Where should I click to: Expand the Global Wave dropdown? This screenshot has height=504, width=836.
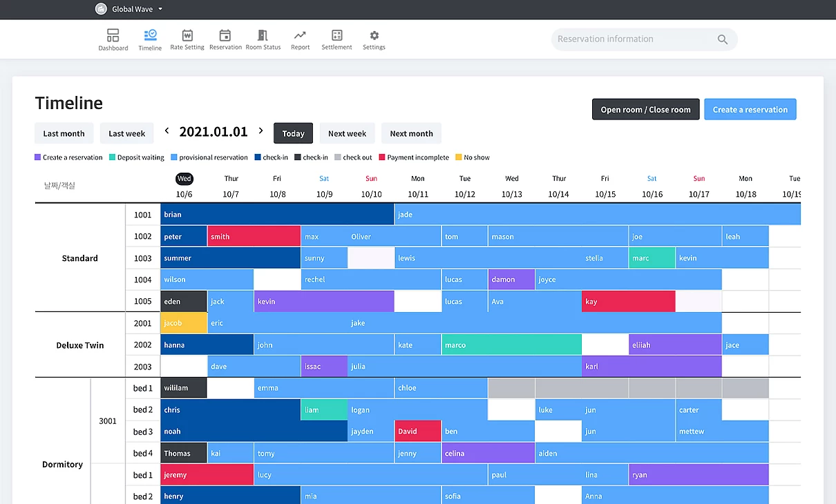[160, 10]
